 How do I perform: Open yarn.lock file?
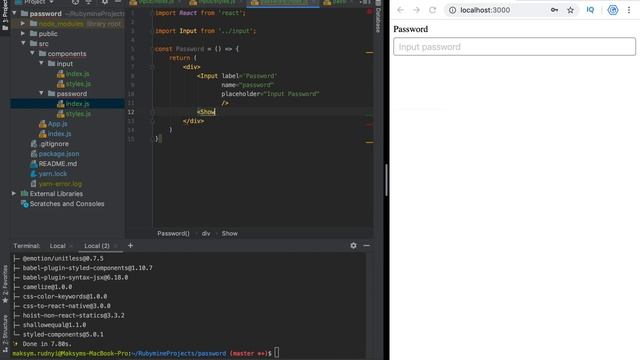click(53, 173)
